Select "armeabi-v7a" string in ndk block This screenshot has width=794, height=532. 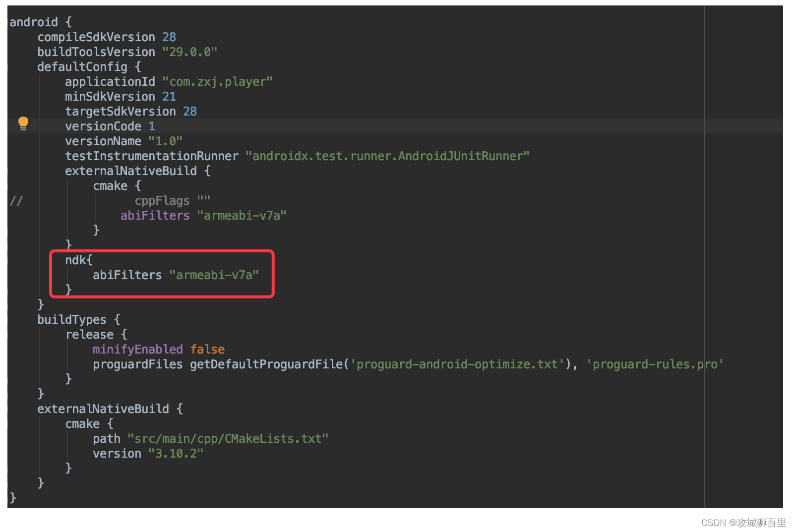214,275
